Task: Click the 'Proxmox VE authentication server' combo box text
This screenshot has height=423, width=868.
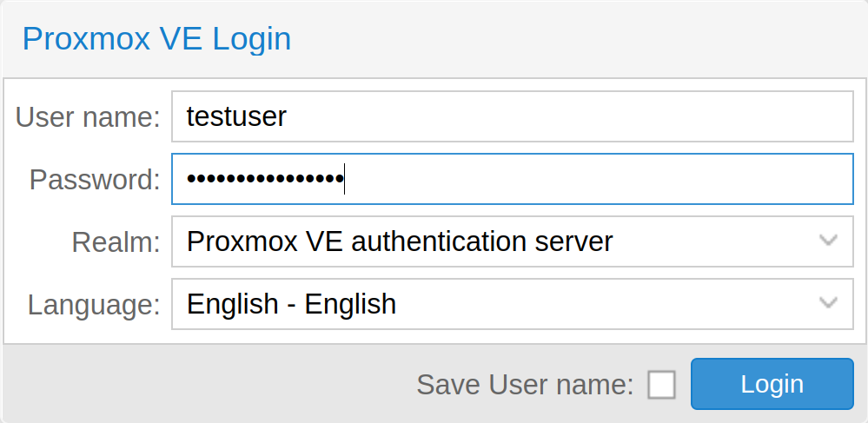Action: [x=400, y=241]
